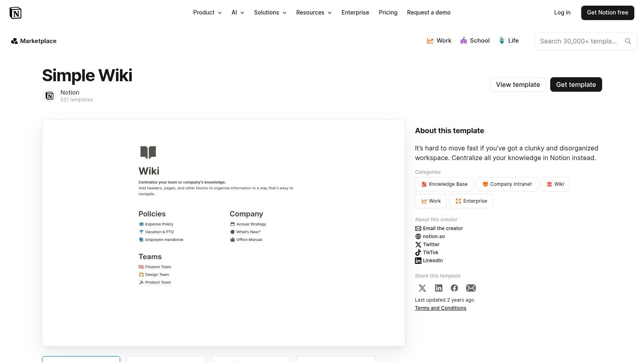The width and height of the screenshot is (644, 362).
Task: Open Terms and Conditions link
Action: click(x=441, y=308)
